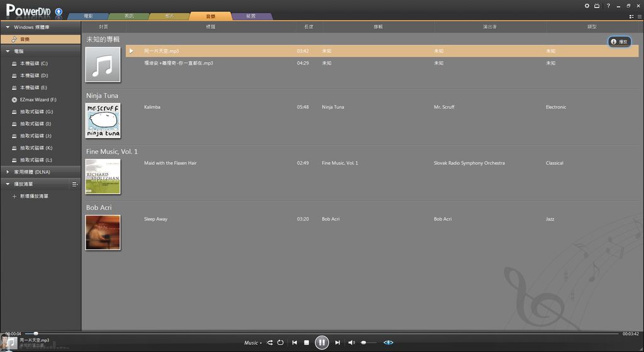Pause the current song
This screenshot has height=352, width=644.
click(321, 342)
